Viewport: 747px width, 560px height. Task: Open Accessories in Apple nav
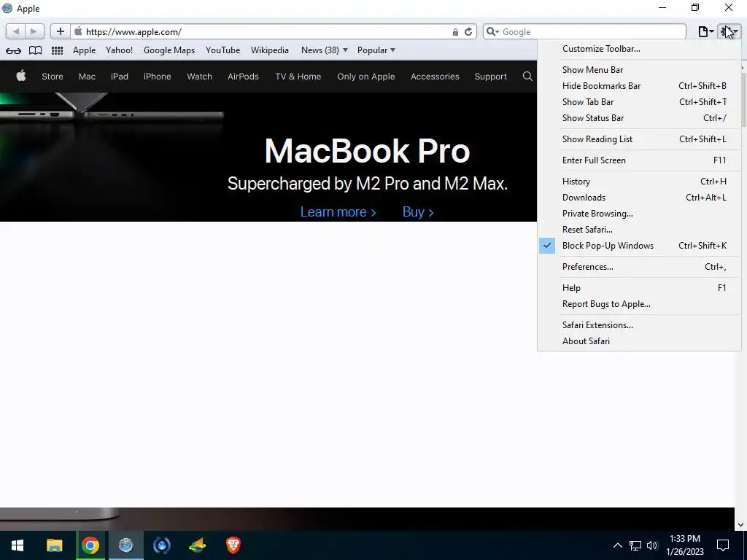pos(435,76)
